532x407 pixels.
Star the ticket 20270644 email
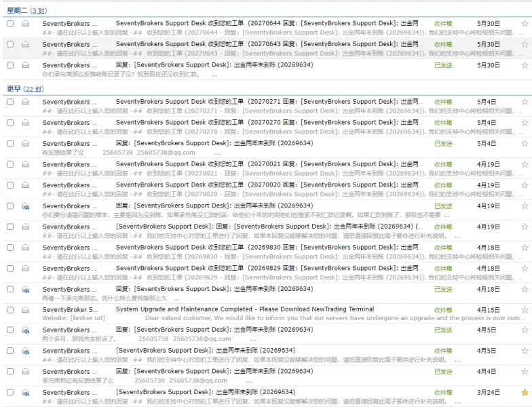(525, 23)
